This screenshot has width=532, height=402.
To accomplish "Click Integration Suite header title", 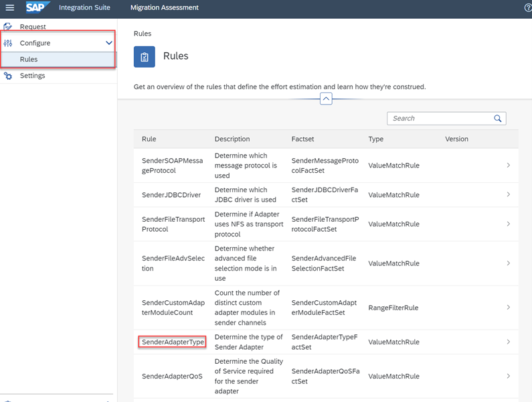I will coord(84,7).
